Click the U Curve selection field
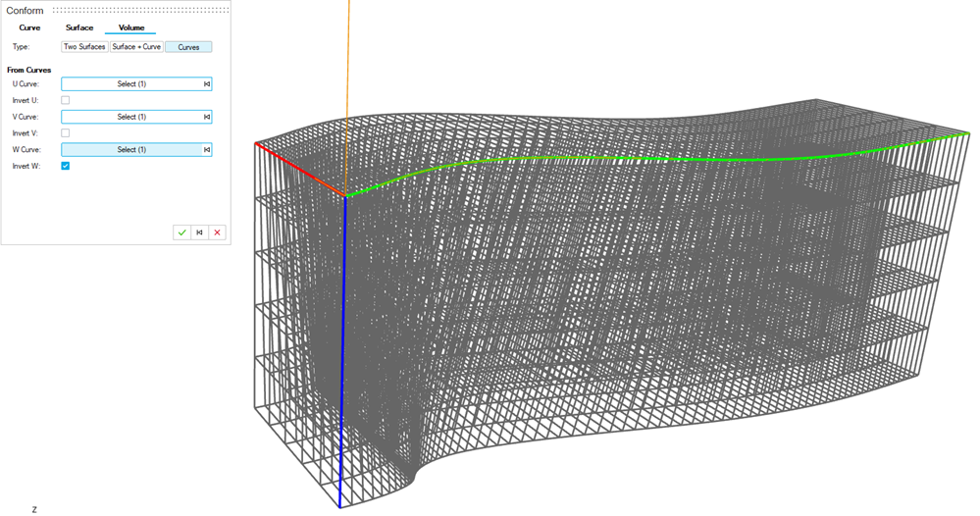The width and height of the screenshot is (980, 516). (136, 83)
